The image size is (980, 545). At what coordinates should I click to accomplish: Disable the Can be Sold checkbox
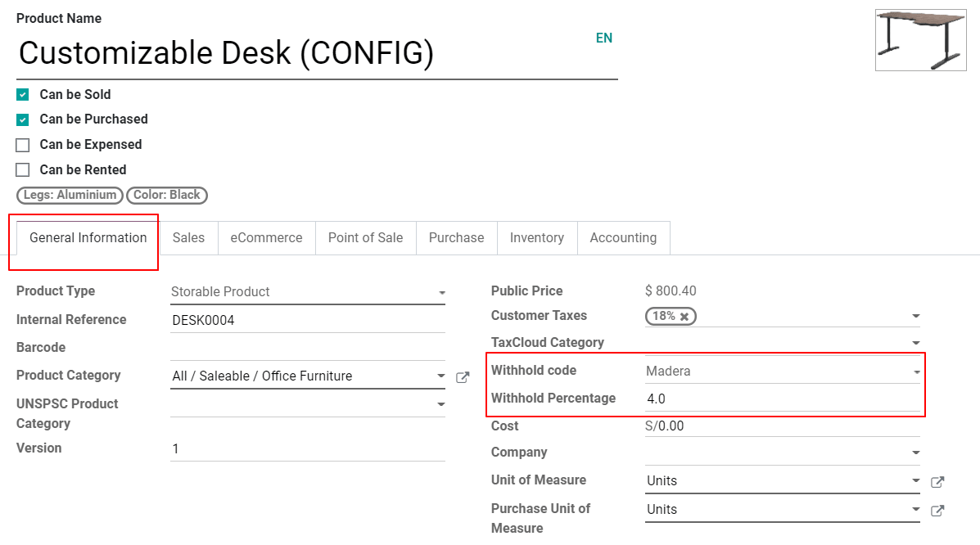[22, 94]
